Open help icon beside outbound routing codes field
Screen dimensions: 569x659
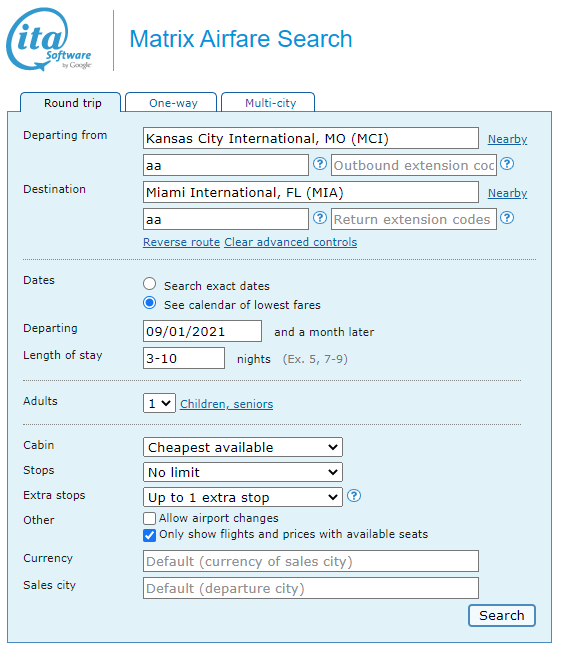[320, 163]
